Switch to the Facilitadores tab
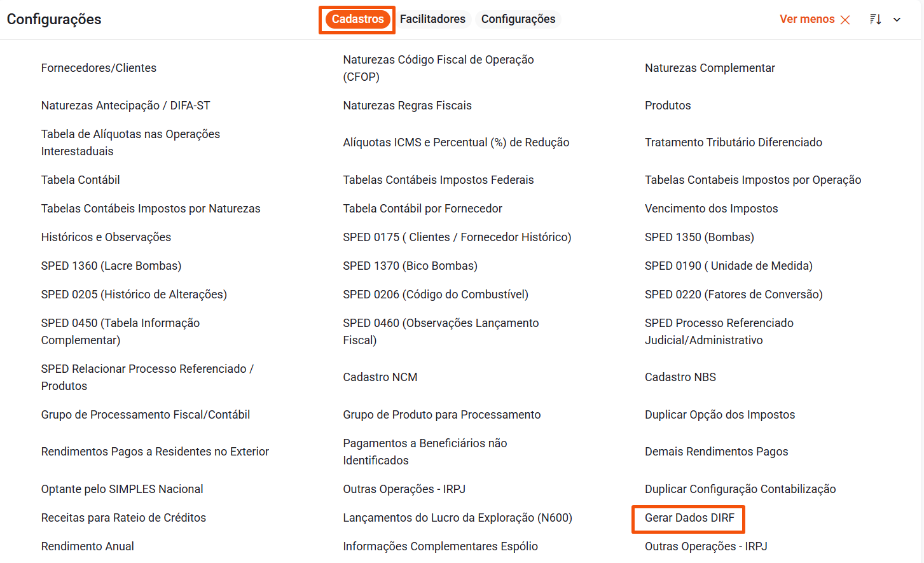This screenshot has height=563, width=924. point(432,19)
